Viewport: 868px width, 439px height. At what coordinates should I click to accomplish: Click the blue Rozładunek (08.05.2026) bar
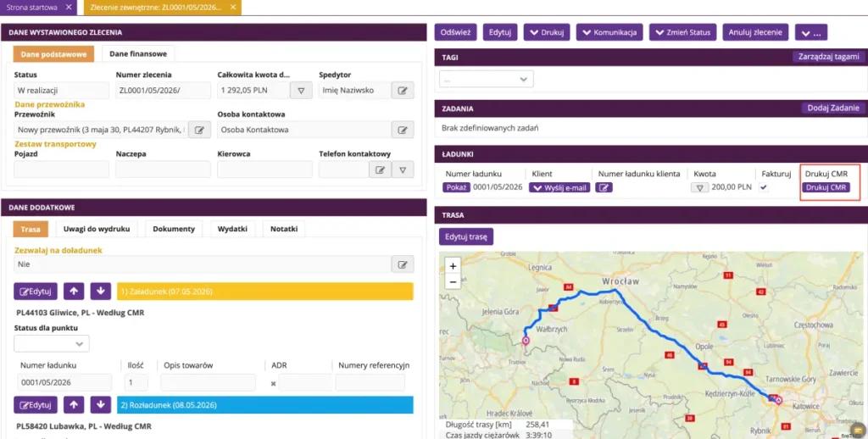click(265, 405)
